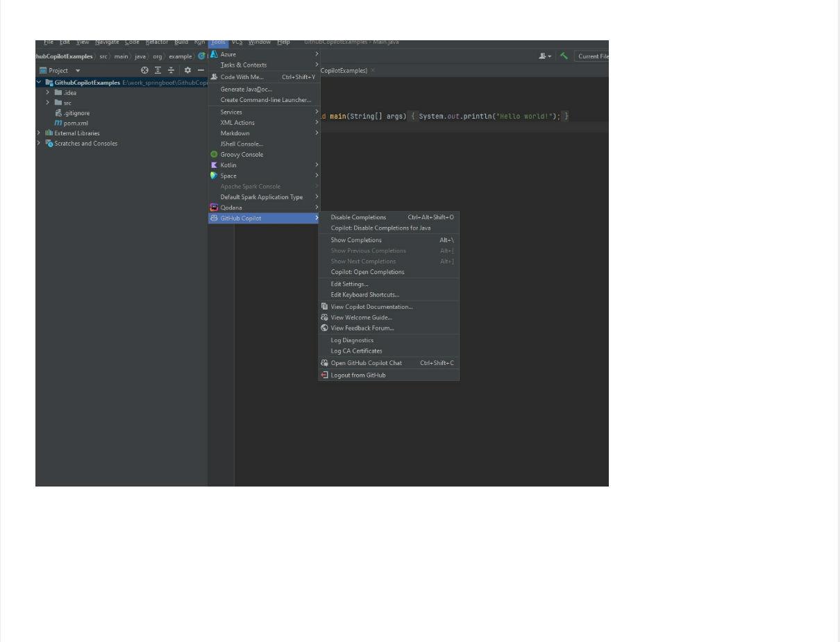
Task: Expand the src folder
Action: (x=48, y=103)
